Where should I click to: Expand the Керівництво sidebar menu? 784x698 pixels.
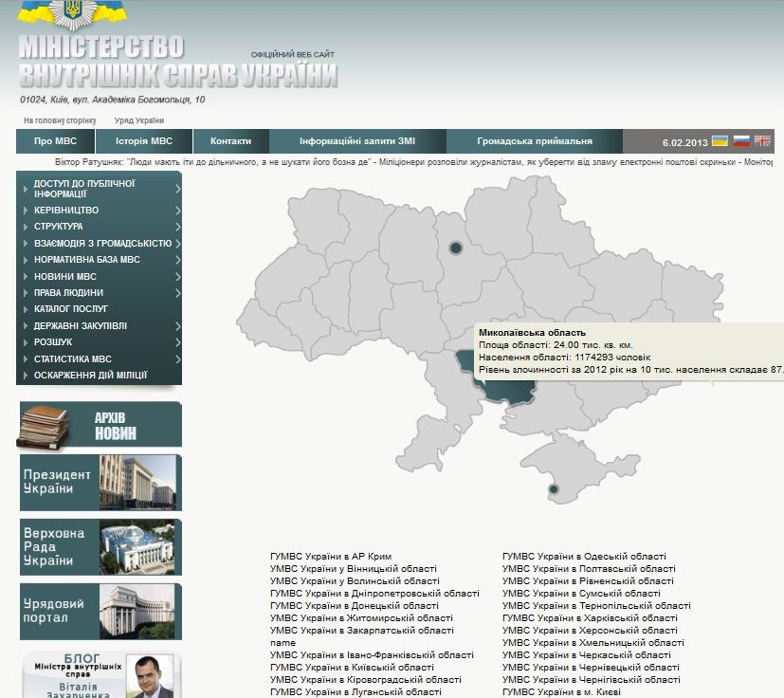pos(99,210)
